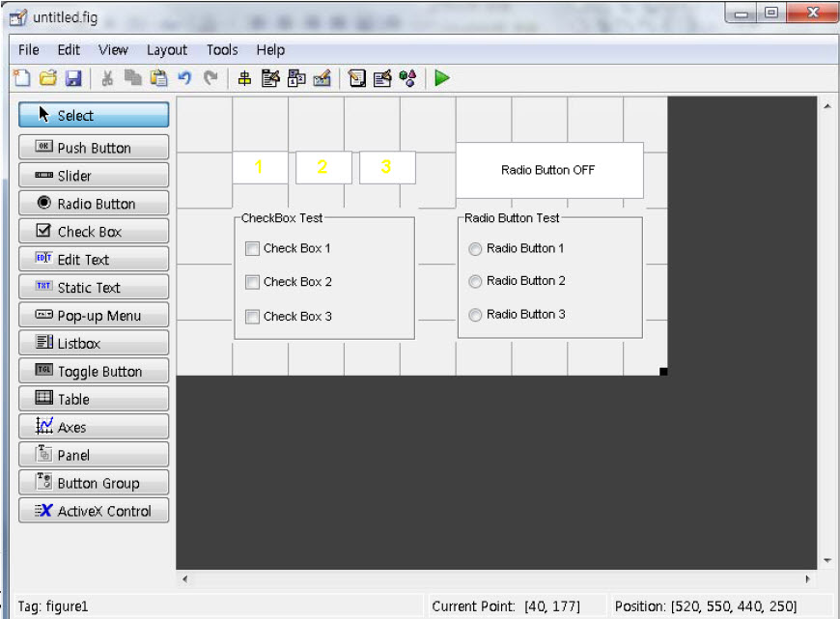Open a file with the folder icon
The height and width of the screenshot is (619, 840).
pyautogui.click(x=47, y=78)
